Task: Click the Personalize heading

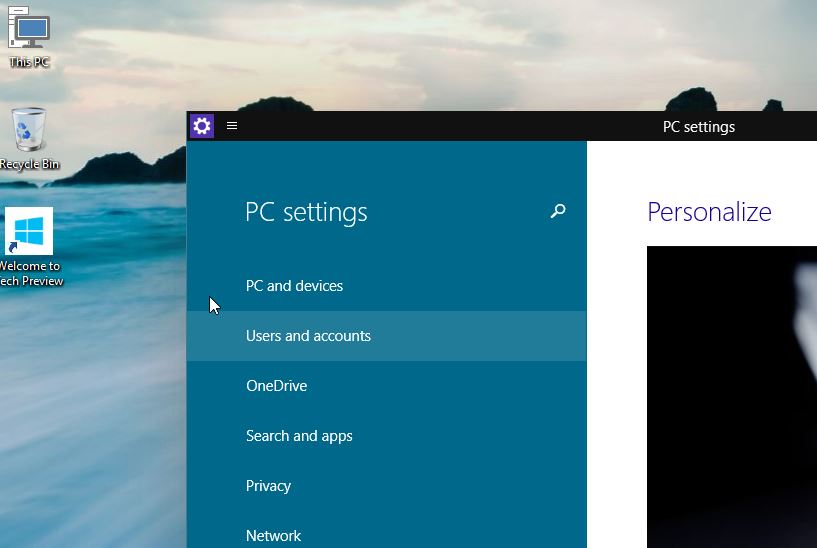Action: 709,212
